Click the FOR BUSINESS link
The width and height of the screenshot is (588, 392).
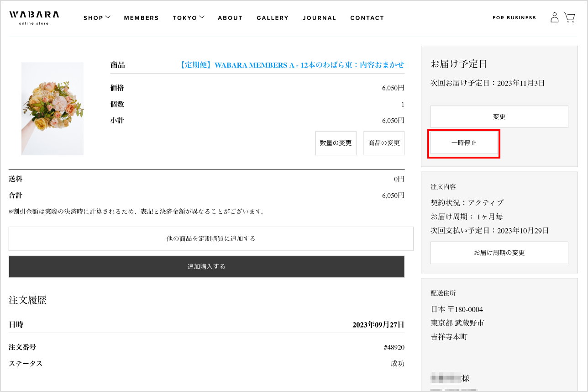(514, 18)
